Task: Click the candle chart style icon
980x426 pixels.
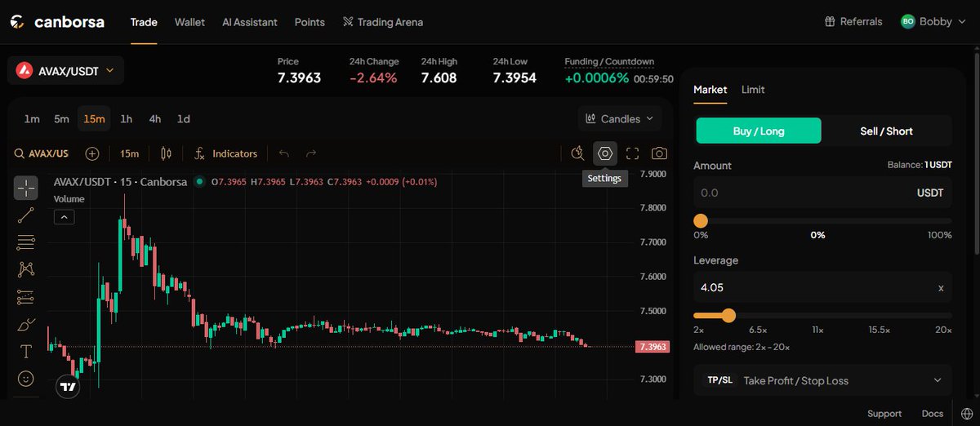Action: click(x=167, y=153)
